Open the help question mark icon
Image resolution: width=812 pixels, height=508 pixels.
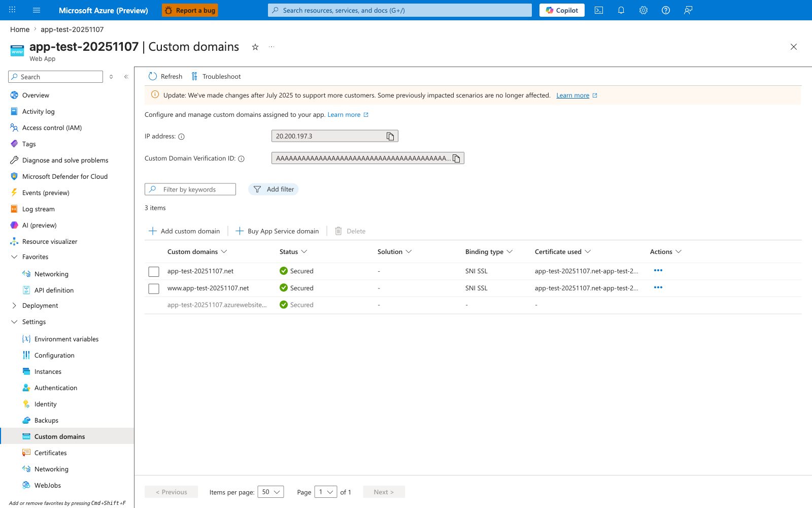[x=666, y=10]
